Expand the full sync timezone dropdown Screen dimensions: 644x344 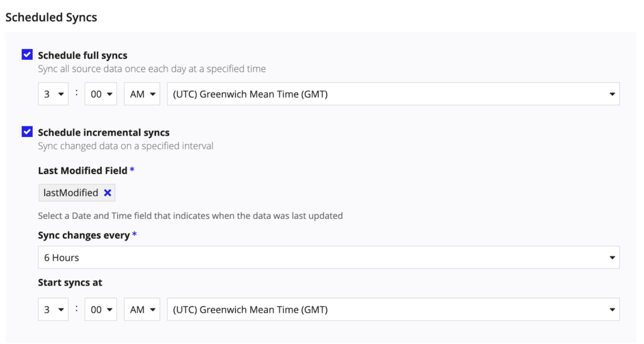click(x=393, y=94)
